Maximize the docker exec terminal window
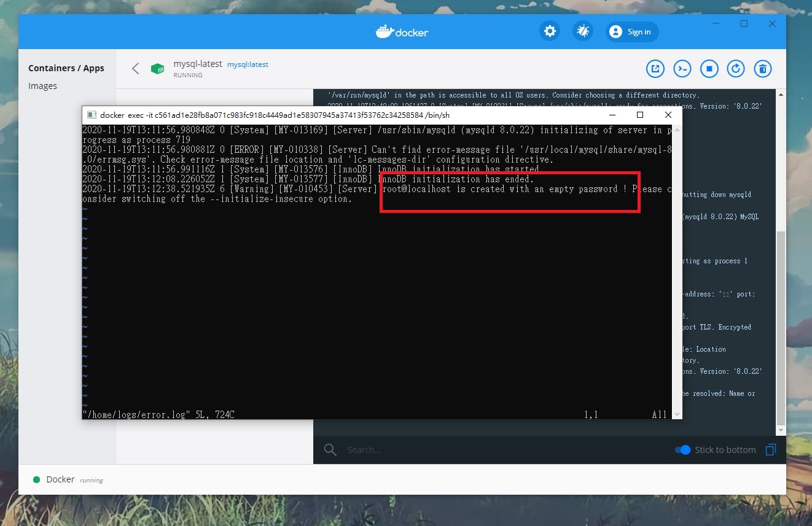The image size is (812, 526). pos(640,115)
